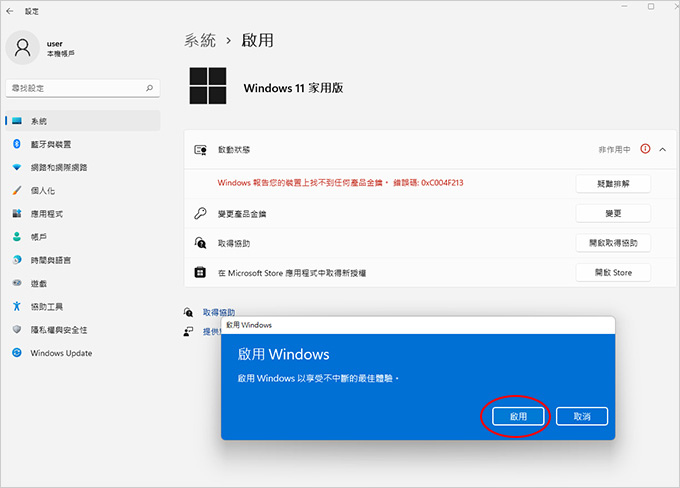Click the error code 0xC004F213 message
Screen dimensions: 680x488
click(x=340, y=183)
